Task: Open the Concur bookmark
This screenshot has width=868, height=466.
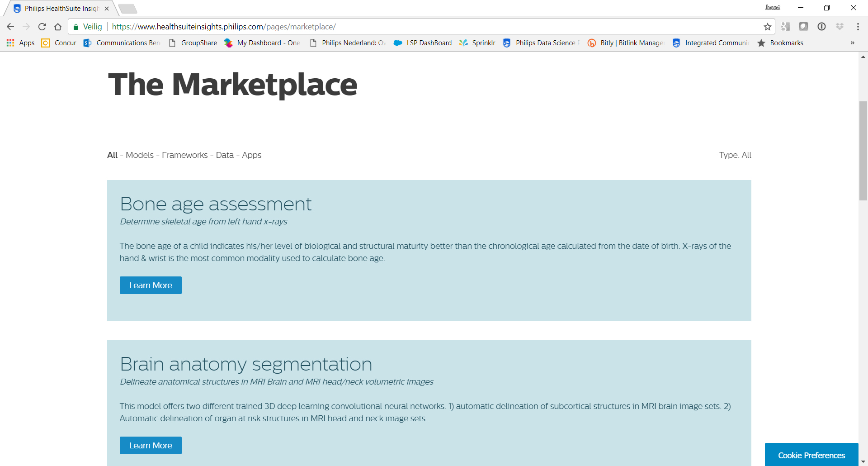Action: pyautogui.click(x=59, y=43)
